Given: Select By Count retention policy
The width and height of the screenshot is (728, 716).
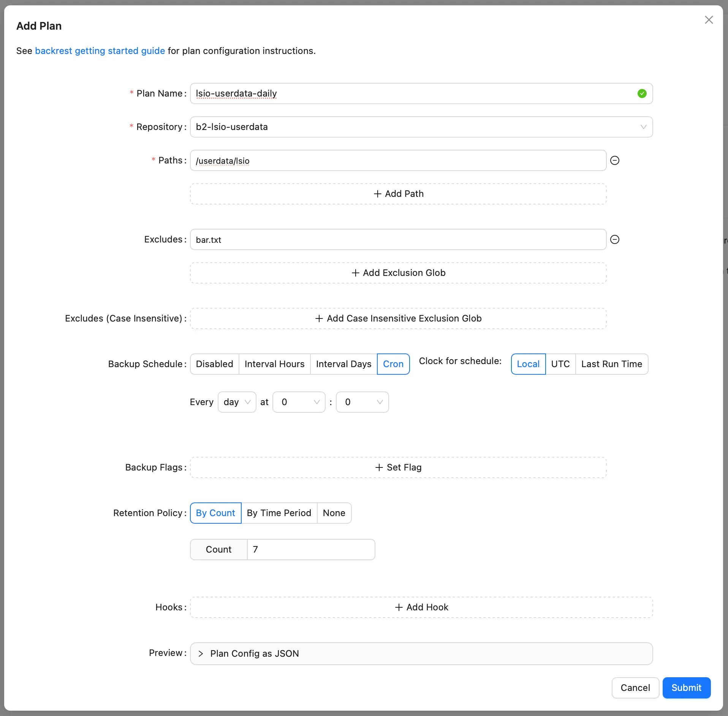Looking at the screenshot, I should pos(215,513).
